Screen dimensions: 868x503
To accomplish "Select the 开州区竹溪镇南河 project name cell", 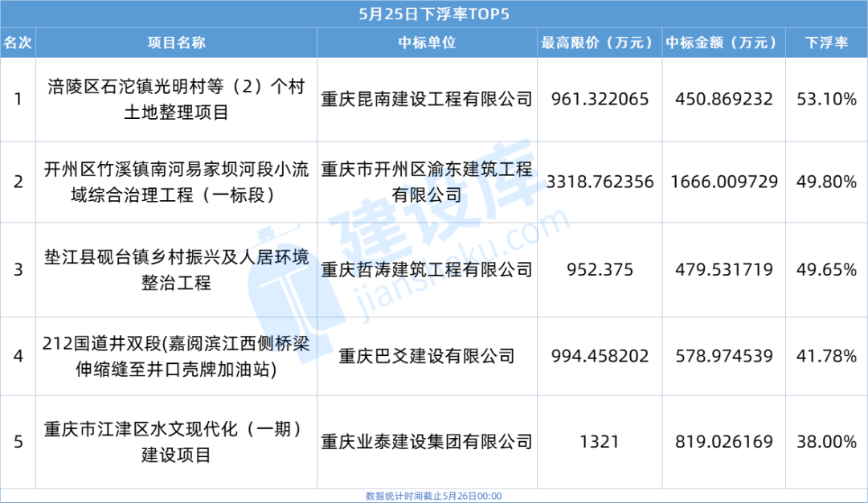I will point(176,182).
